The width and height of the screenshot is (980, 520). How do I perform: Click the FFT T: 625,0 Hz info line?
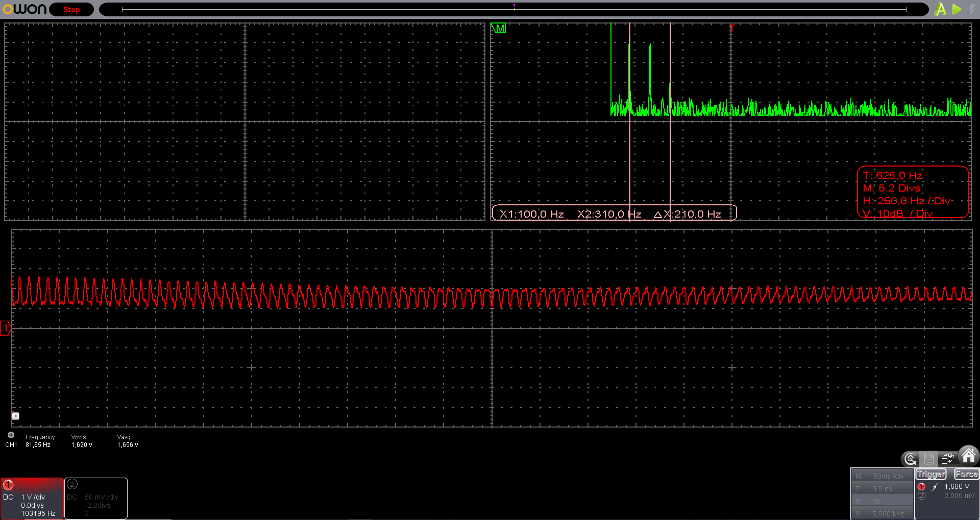tap(893, 175)
